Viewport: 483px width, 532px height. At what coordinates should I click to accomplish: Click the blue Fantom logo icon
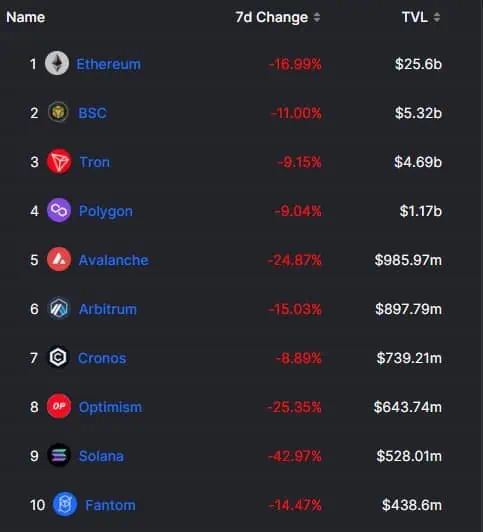pyautogui.click(x=65, y=505)
